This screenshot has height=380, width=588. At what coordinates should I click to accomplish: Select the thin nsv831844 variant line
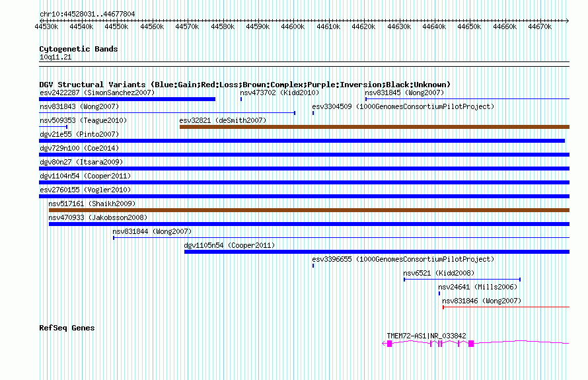tap(342, 238)
